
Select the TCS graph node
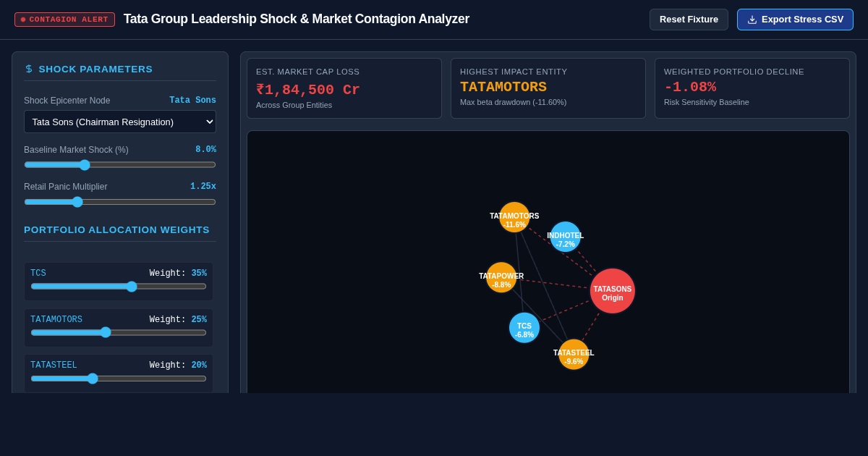524,328
